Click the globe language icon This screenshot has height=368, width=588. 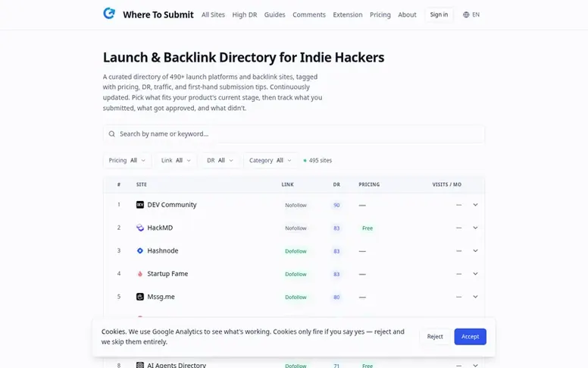pyautogui.click(x=466, y=14)
